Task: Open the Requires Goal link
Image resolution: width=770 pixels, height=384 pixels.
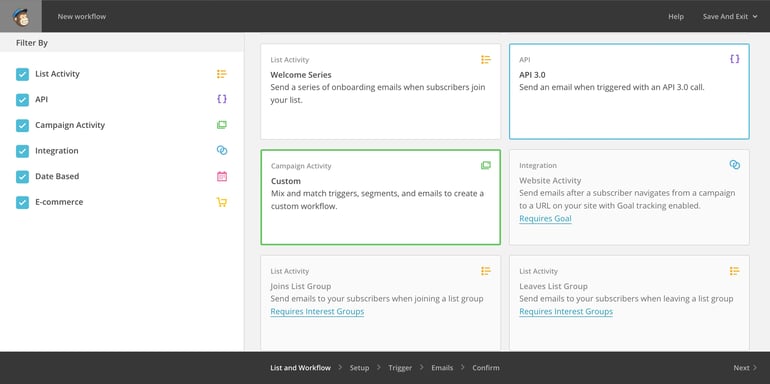Action: click(x=545, y=219)
